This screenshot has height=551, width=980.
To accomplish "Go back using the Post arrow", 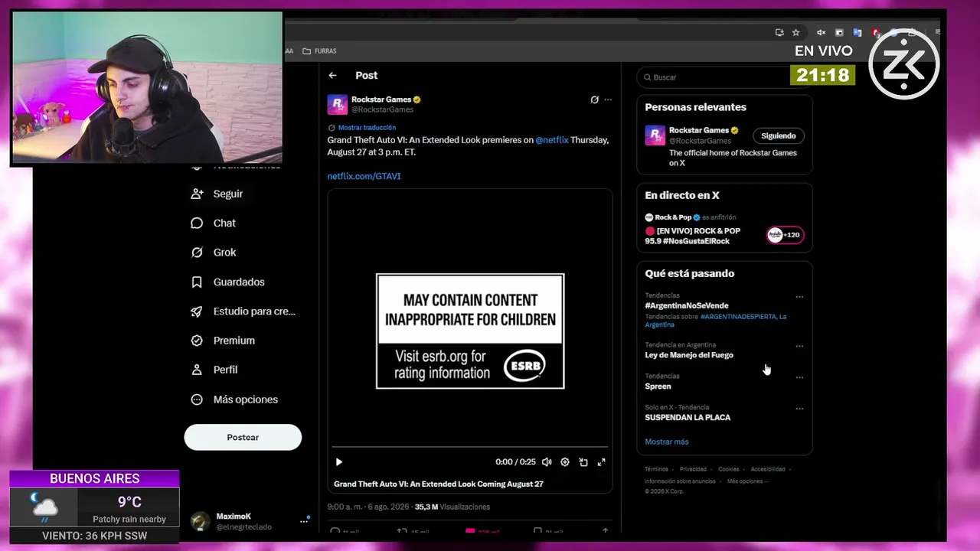I will click(x=332, y=75).
